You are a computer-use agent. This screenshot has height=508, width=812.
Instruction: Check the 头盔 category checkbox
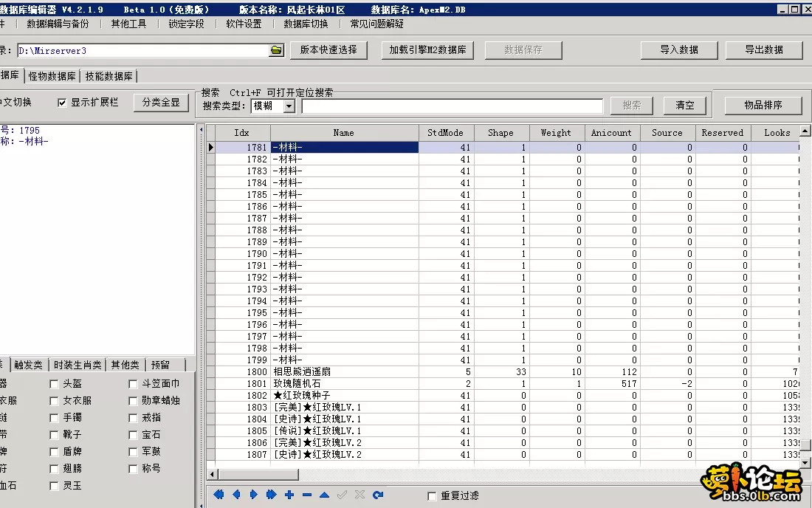point(54,383)
